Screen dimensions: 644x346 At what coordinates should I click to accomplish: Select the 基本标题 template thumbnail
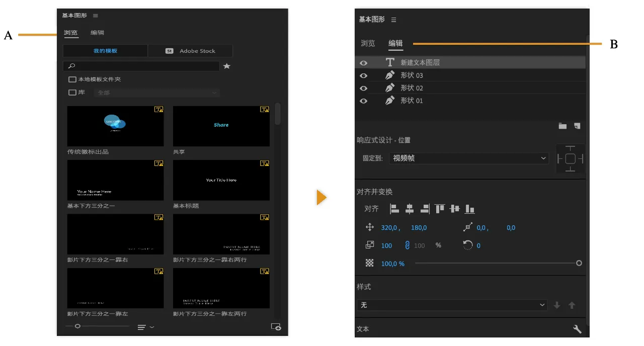tap(221, 181)
